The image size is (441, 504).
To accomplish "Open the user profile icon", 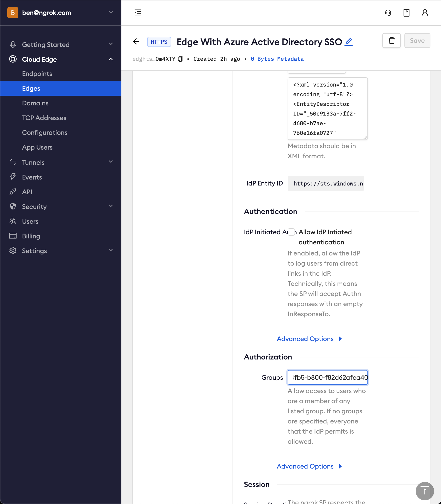I will (x=425, y=13).
